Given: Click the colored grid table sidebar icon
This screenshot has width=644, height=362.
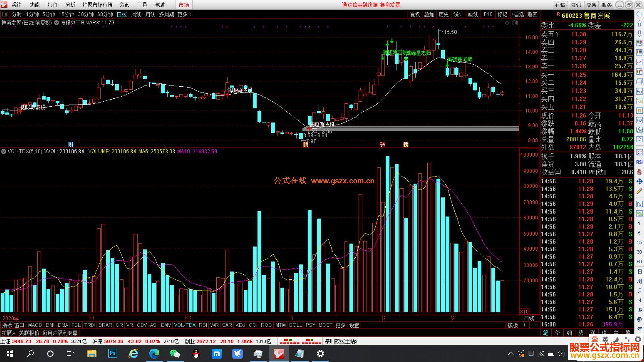Looking at the screenshot, I should (x=639, y=52).
